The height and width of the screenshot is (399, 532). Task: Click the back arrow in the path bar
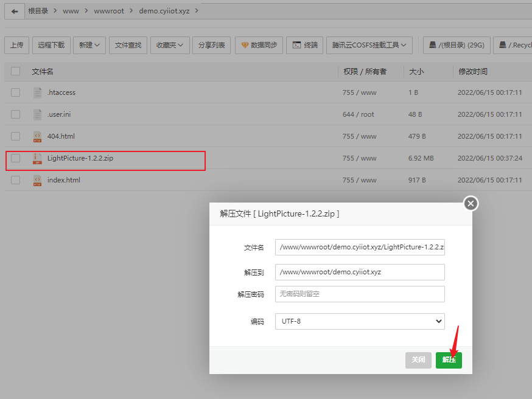pos(14,11)
